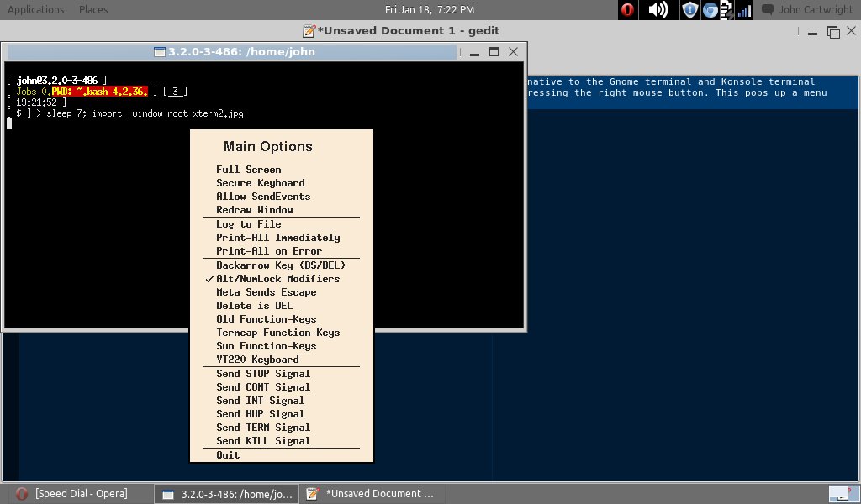Click the gedit notepad icon in the taskbar
The height and width of the screenshot is (504, 861).
(313, 494)
